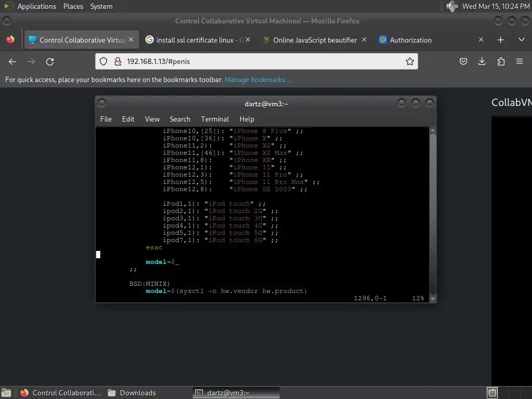Open the terminal window menu icon in its title bar
532x399 pixels.
coord(101,103)
